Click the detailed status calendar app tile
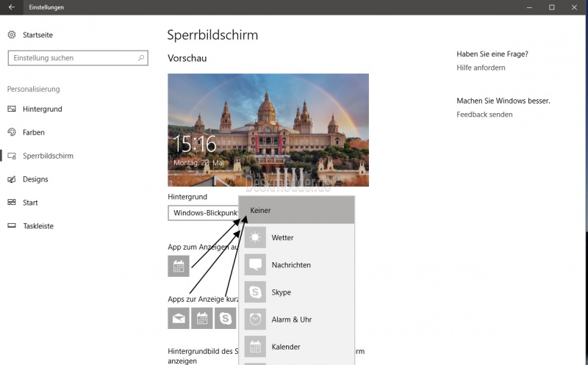Viewport: 588px width, 365px height. click(x=179, y=266)
